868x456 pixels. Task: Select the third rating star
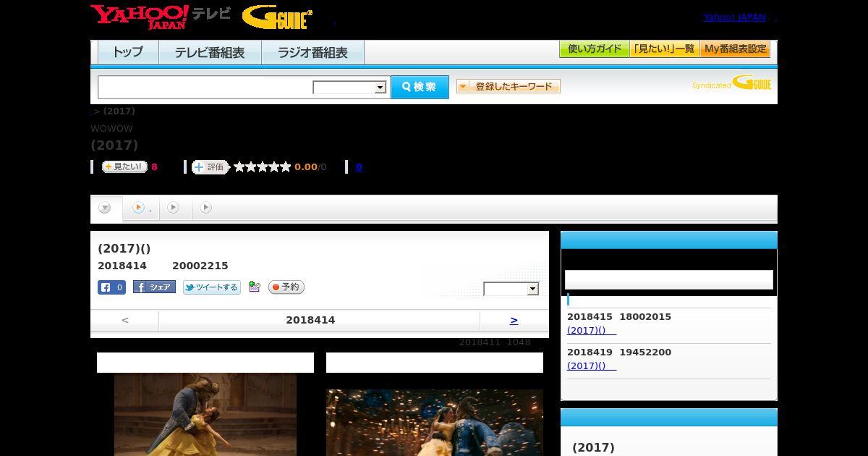click(263, 167)
